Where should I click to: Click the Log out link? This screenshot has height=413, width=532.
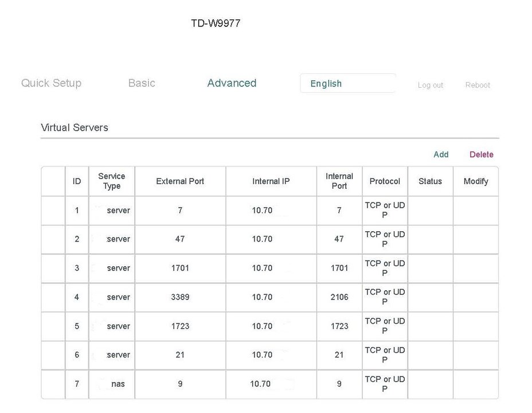[430, 85]
